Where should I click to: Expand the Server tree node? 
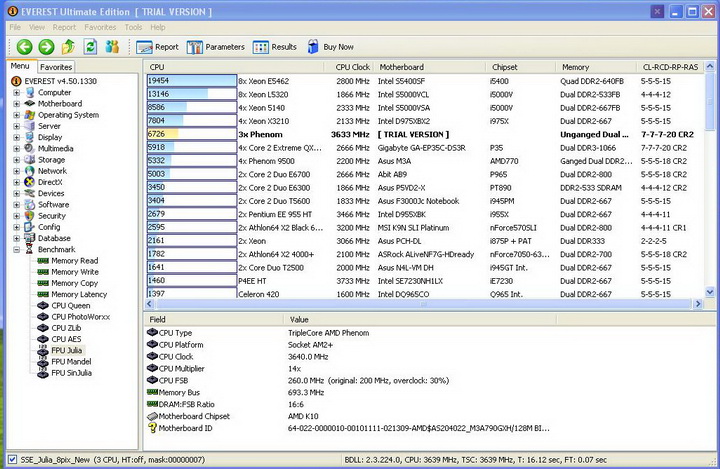point(17,126)
